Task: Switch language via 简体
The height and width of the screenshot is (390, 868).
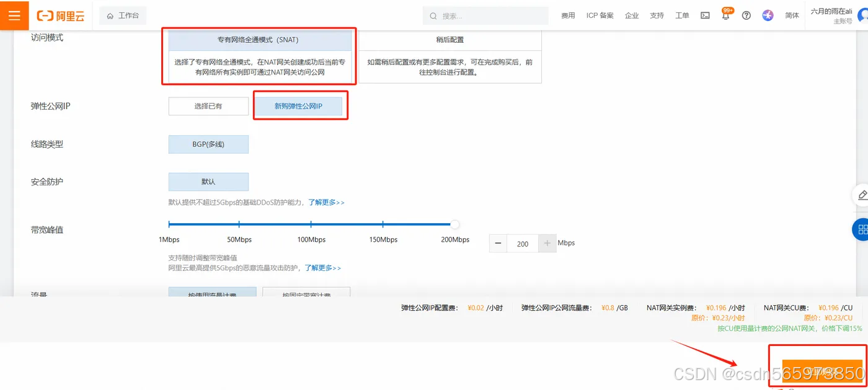Action: pos(792,16)
